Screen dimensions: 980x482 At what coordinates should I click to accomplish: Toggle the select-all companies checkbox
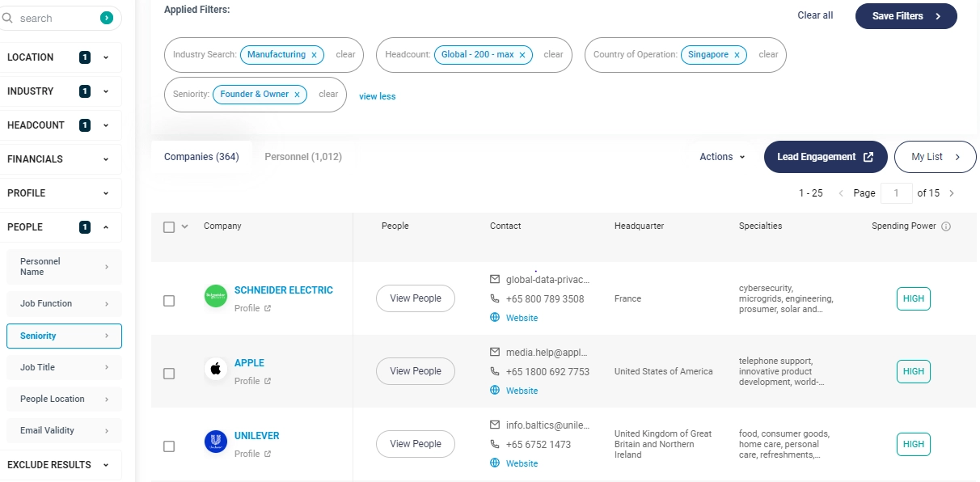pyautogui.click(x=169, y=227)
